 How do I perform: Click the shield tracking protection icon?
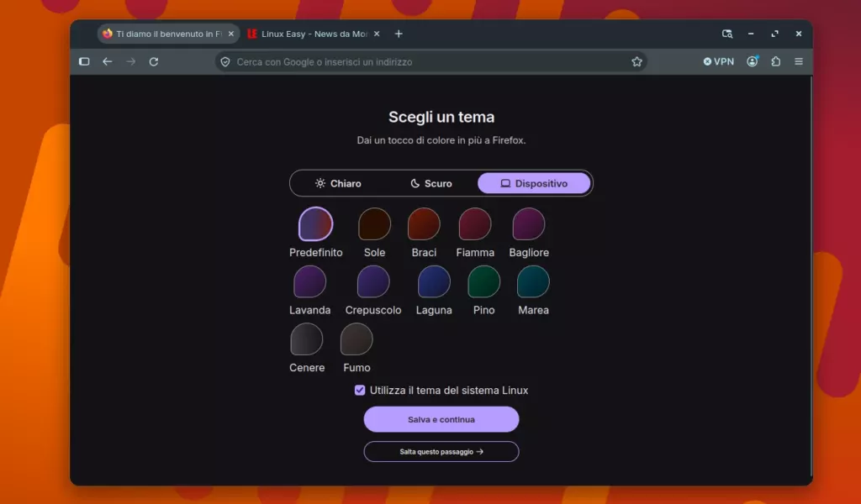tap(225, 62)
